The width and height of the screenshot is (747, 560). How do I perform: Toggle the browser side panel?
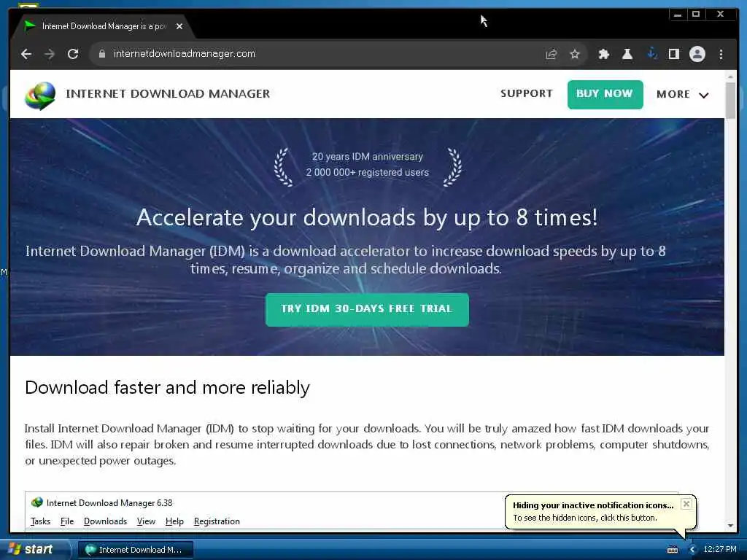pos(673,54)
